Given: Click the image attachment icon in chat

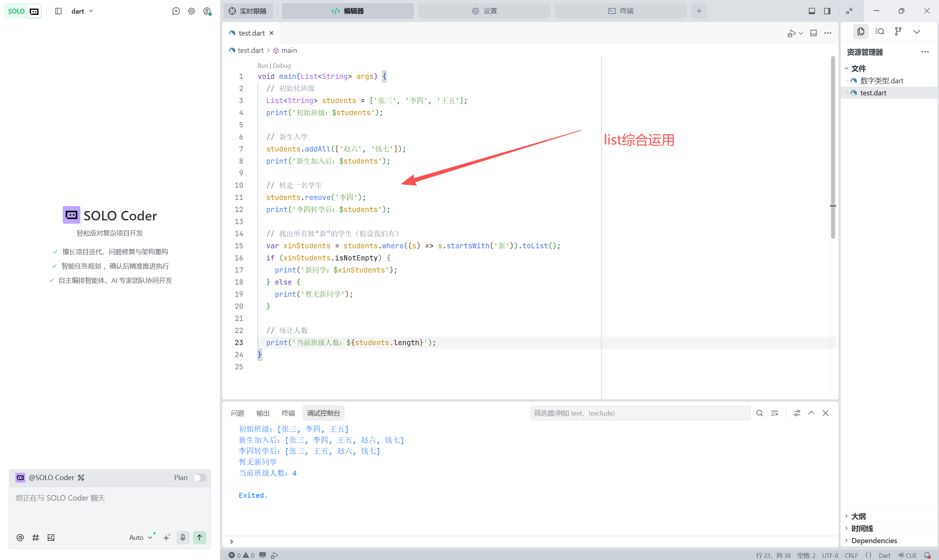Looking at the screenshot, I should [51, 537].
